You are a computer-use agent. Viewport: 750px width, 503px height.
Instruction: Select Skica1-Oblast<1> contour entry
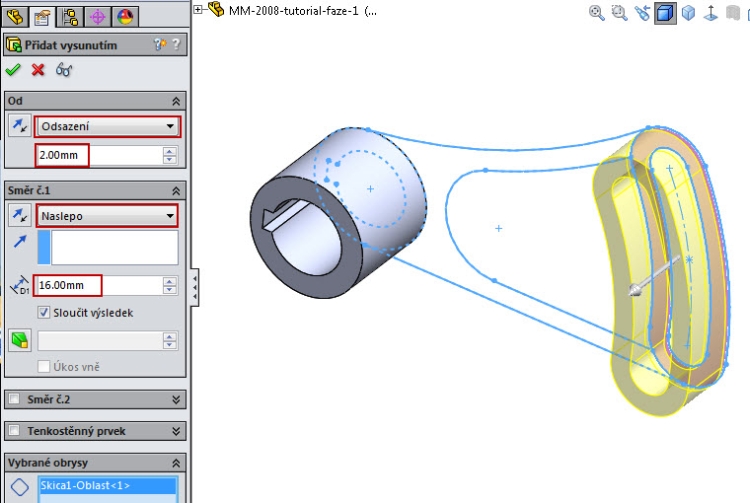pos(108,486)
